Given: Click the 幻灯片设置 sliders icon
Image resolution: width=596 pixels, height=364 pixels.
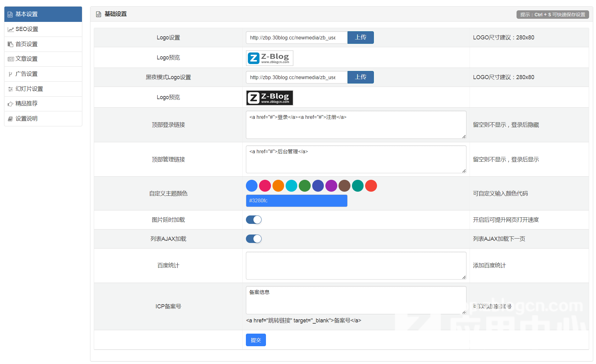Looking at the screenshot, I should [10, 89].
